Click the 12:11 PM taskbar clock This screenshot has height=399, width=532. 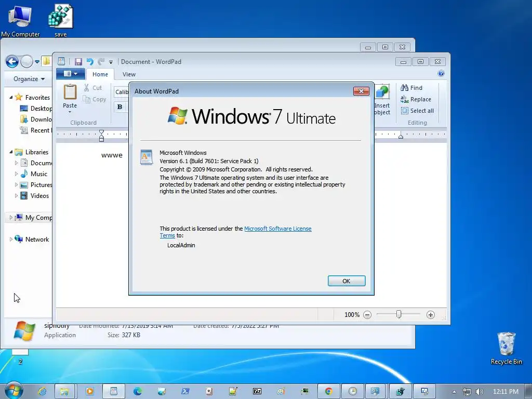click(506, 392)
